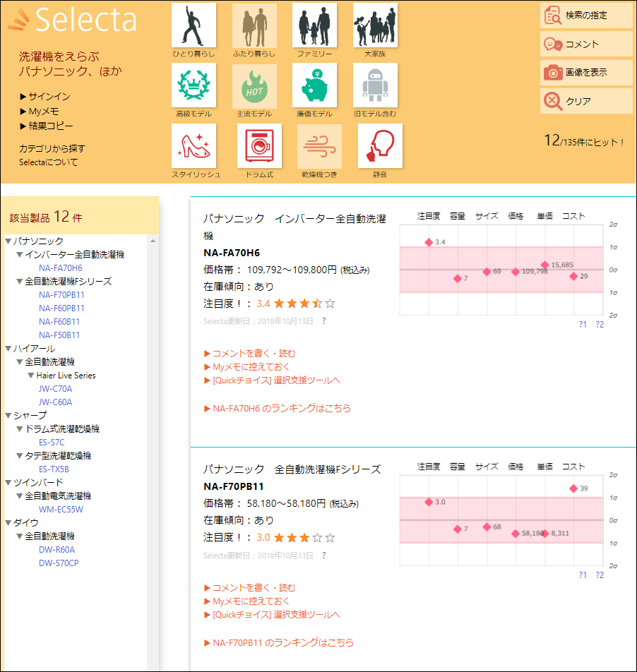Viewport: 637px width, 672px height.
Task: Collapse the パナソニック tree node
Action: tap(8, 241)
